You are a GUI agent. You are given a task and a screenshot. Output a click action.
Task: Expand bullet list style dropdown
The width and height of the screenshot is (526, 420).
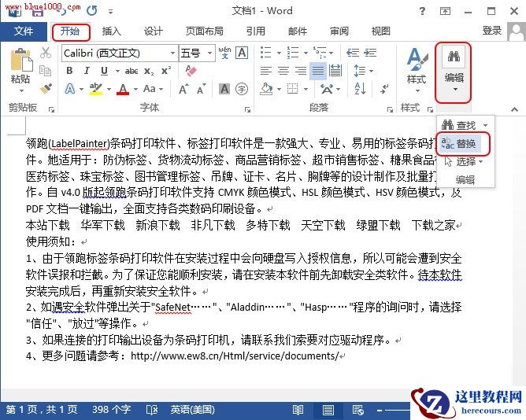click(x=279, y=53)
